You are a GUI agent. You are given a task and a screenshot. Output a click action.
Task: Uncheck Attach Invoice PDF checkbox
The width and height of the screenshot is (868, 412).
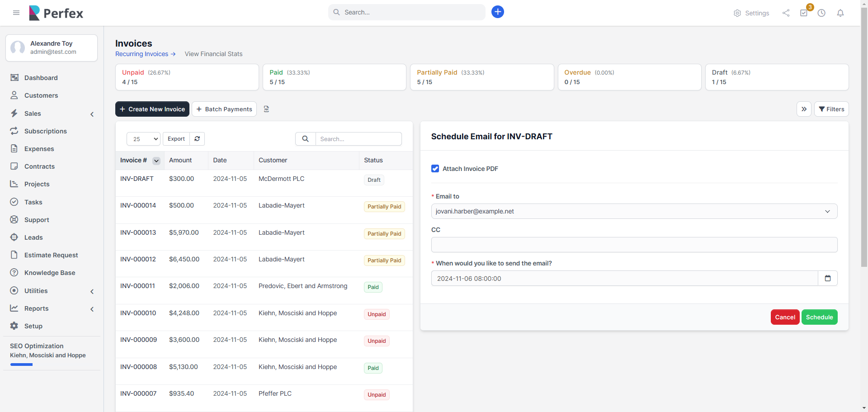pyautogui.click(x=435, y=169)
